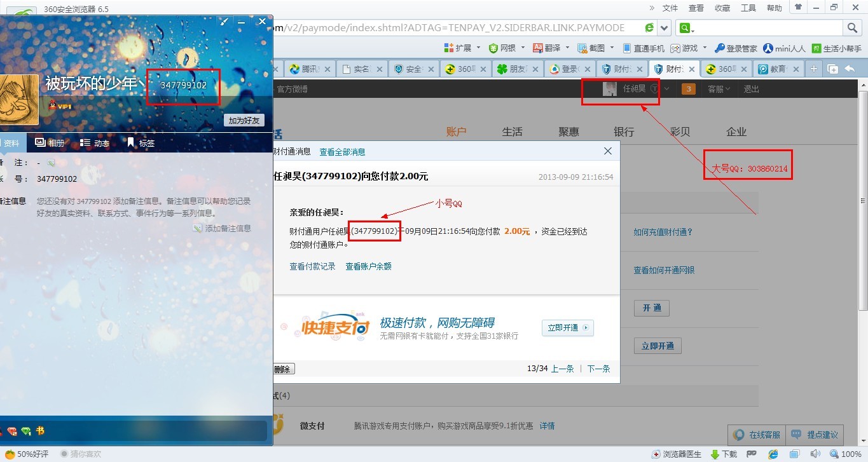The width and height of the screenshot is (868, 462).
Task: Click the 加为好友 button
Action: pos(244,121)
